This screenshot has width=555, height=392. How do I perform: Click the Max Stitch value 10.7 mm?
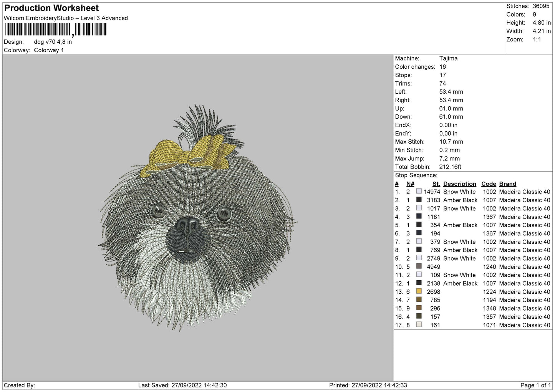pyautogui.click(x=451, y=142)
